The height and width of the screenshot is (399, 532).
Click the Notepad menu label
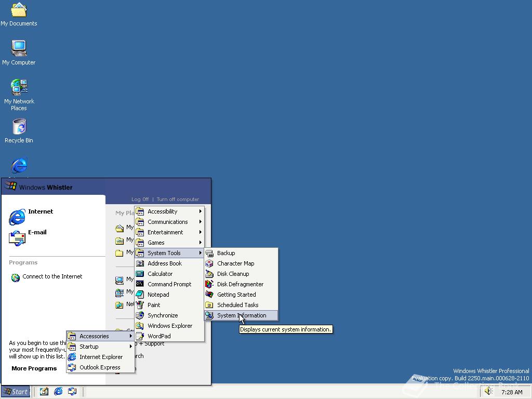(x=158, y=295)
